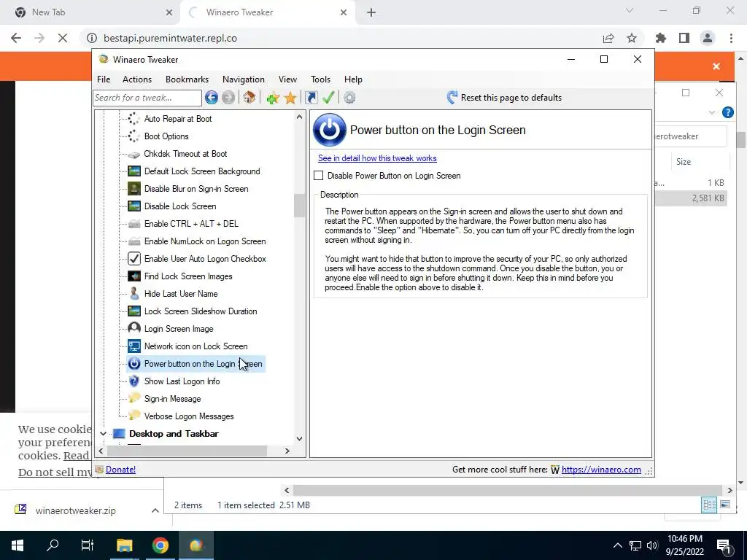This screenshot has height=560, width=747.
Task: Click the Hide Last User Name icon
Action: point(134,294)
